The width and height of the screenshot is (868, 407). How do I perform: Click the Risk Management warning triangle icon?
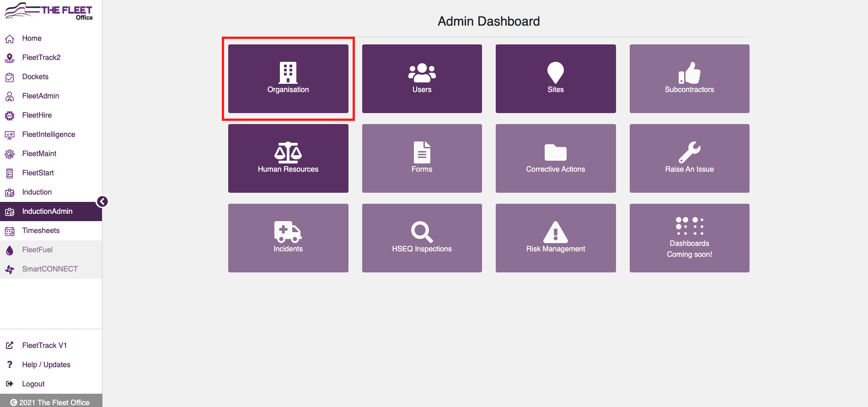coord(556,232)
